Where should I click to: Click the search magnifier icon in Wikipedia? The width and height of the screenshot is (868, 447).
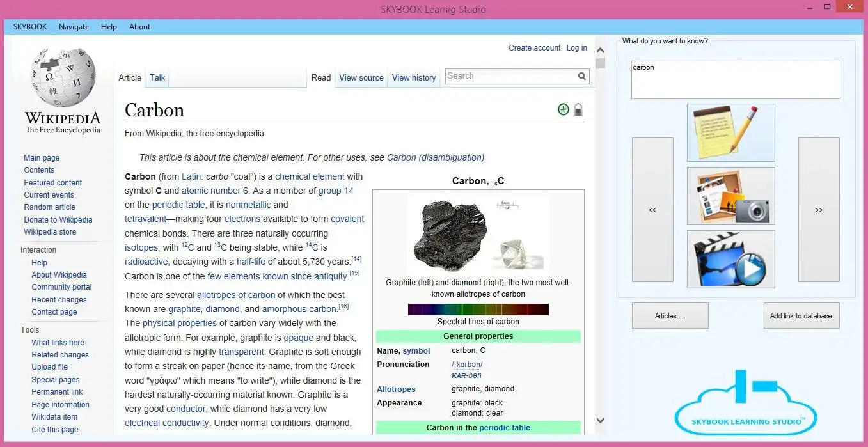(581, 76)
